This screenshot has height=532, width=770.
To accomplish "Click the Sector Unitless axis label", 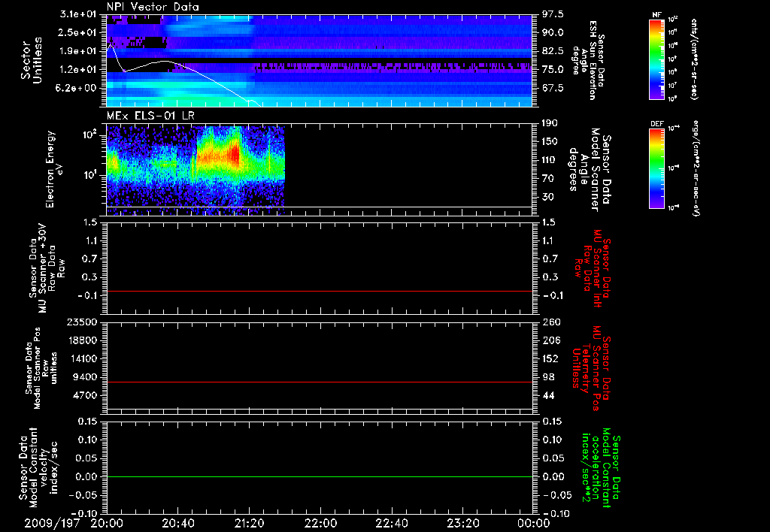I will click(32, 60).
